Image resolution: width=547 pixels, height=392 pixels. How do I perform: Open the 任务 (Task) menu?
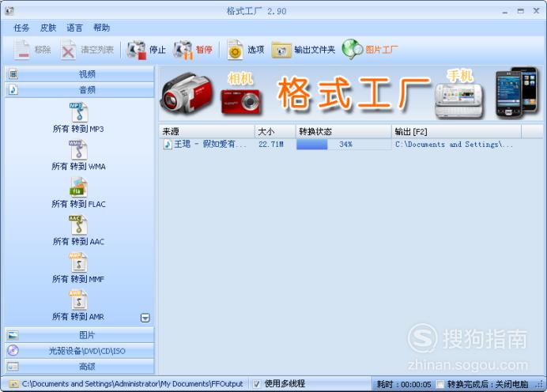(x=21, y=28)
